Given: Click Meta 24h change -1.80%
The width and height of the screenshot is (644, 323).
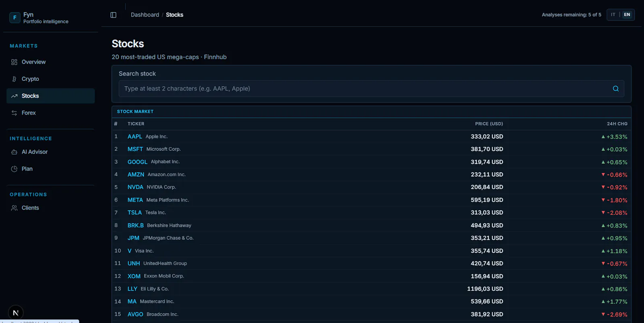Looking at the screenshot, I should point(614,200).
